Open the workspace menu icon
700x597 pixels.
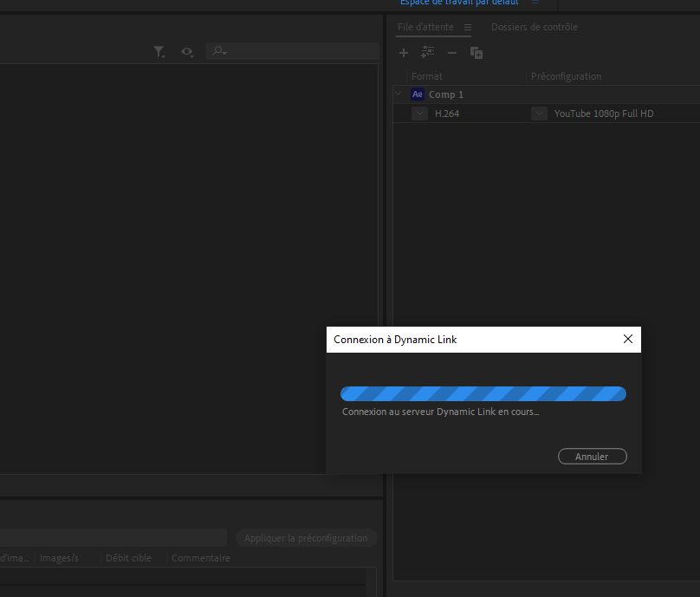pyautogui.click(x=535, y=2)
